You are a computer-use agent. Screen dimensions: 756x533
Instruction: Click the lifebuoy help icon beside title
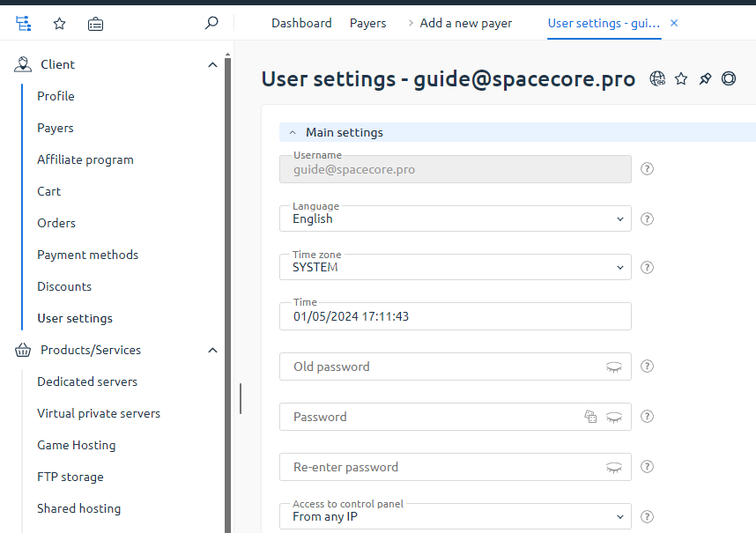click(x=729, y=78)
